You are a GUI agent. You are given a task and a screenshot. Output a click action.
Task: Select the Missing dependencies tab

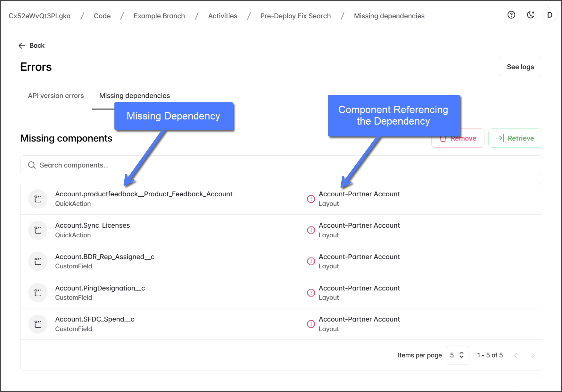135,96
